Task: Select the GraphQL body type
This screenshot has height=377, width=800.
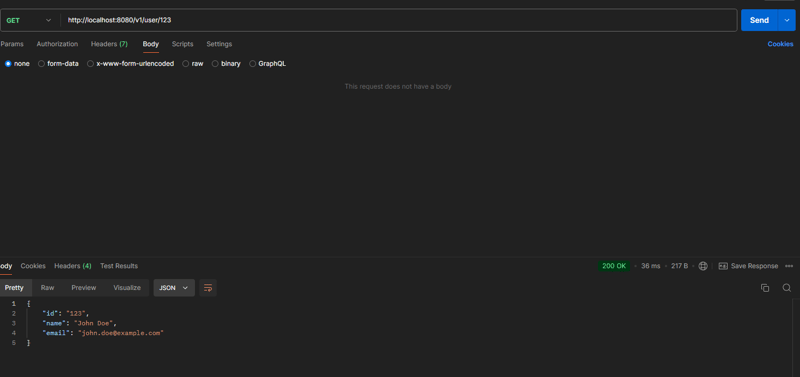Action: click(x=267, y=64)
